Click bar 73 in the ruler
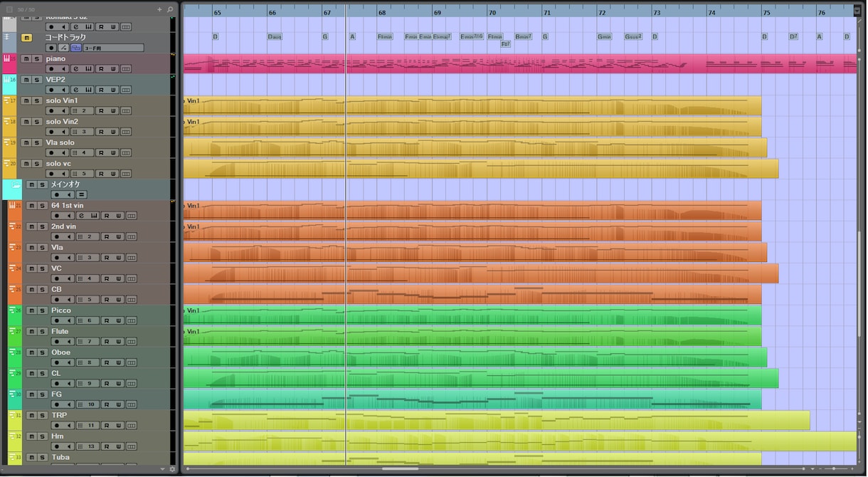 (657, 12)
